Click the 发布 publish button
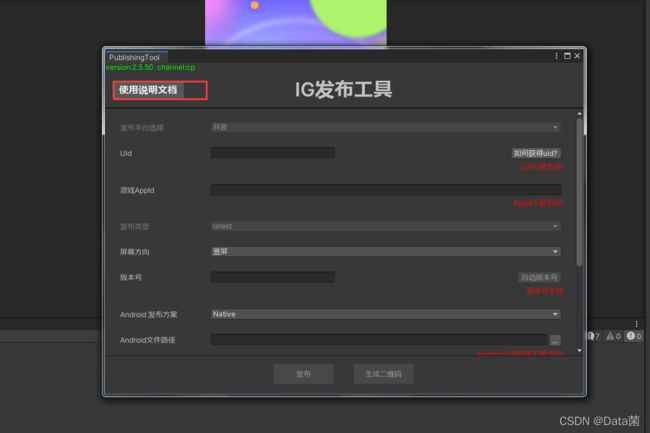The width and height of the screenshot is (650, 433). tap(303, 374)
